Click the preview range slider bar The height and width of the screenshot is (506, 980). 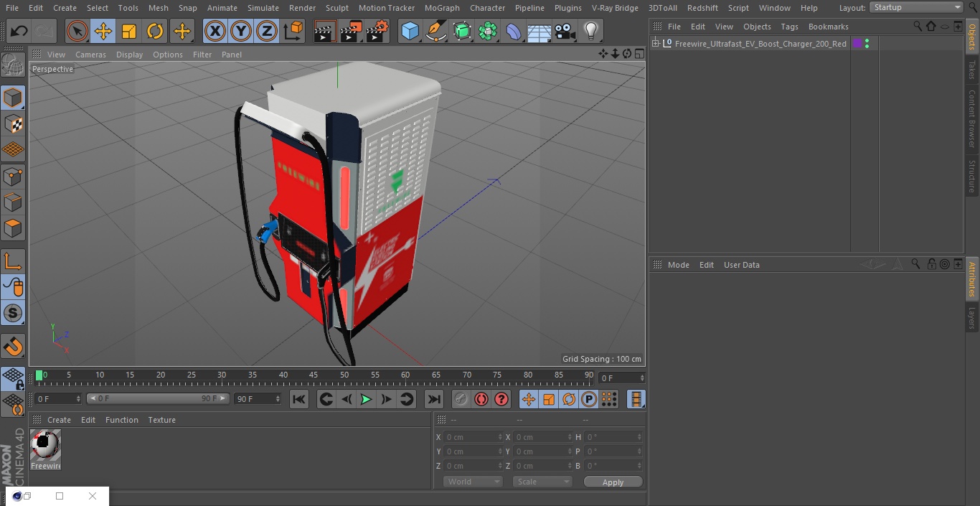click(158, 398)
